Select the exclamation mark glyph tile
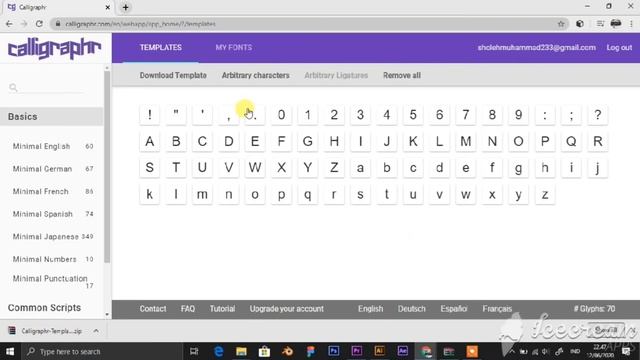Screen dimensions: 640x360 (150, 115)
